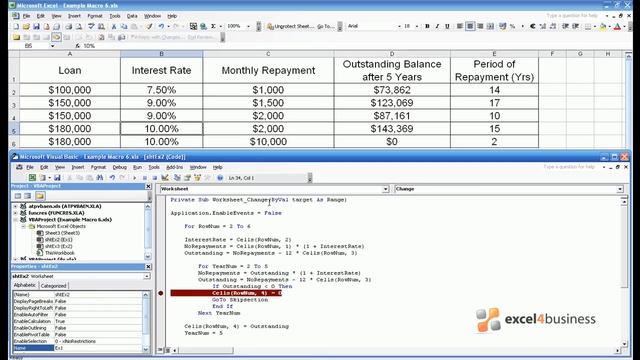Open the font size dropdown
The height and width of the screenshot is (360, 640).
[417, 26]
